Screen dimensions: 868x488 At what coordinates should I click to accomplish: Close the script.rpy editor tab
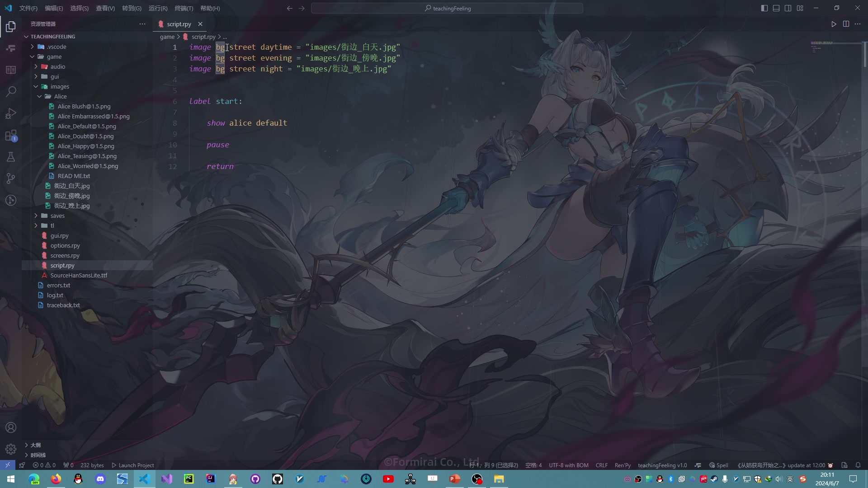200,24
